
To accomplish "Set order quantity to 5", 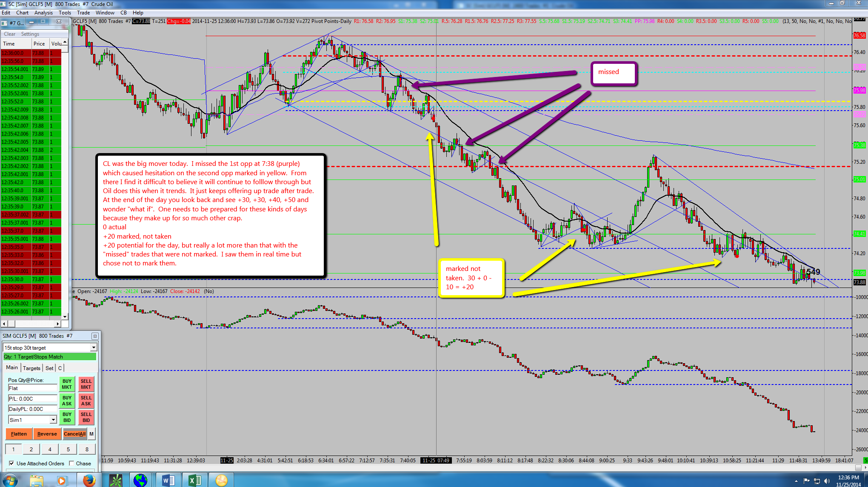I will click(68, 449).
